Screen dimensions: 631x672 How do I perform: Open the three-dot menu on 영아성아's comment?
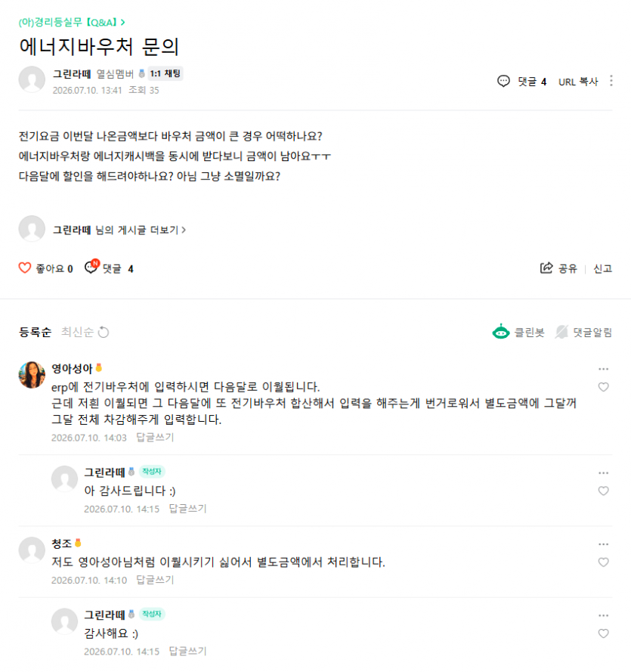[603, 369]
